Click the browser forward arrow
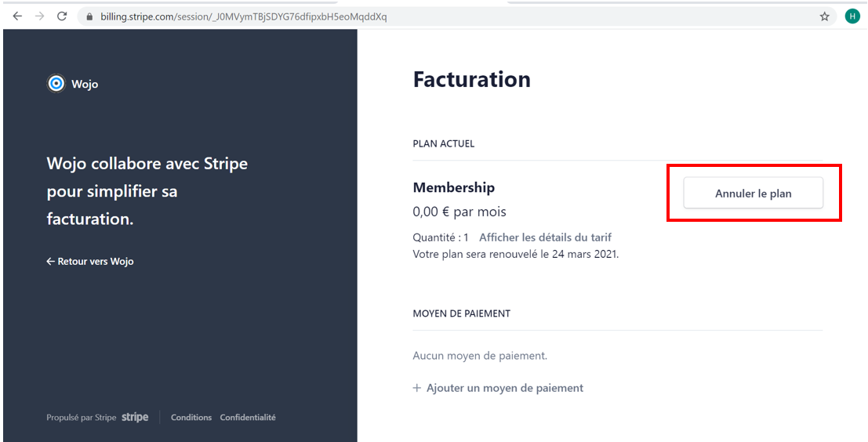Screen dimensions: 868x442 click(39, 16)
